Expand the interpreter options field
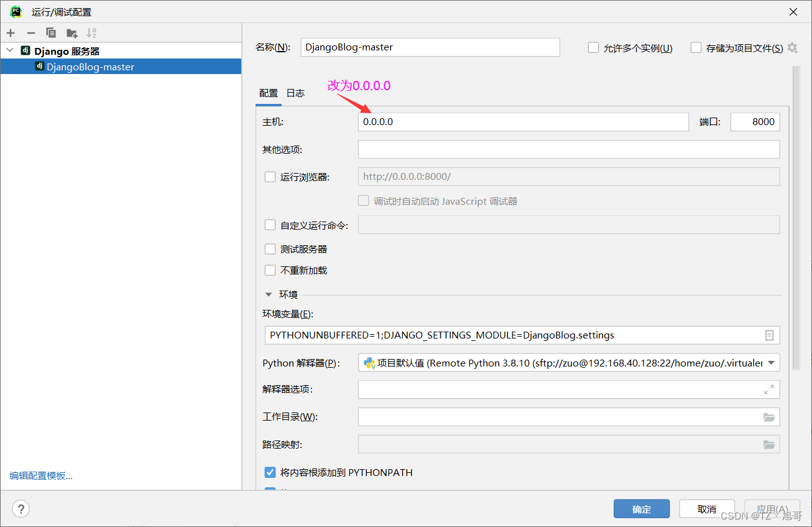812x527 pixels. click(769, 389)
